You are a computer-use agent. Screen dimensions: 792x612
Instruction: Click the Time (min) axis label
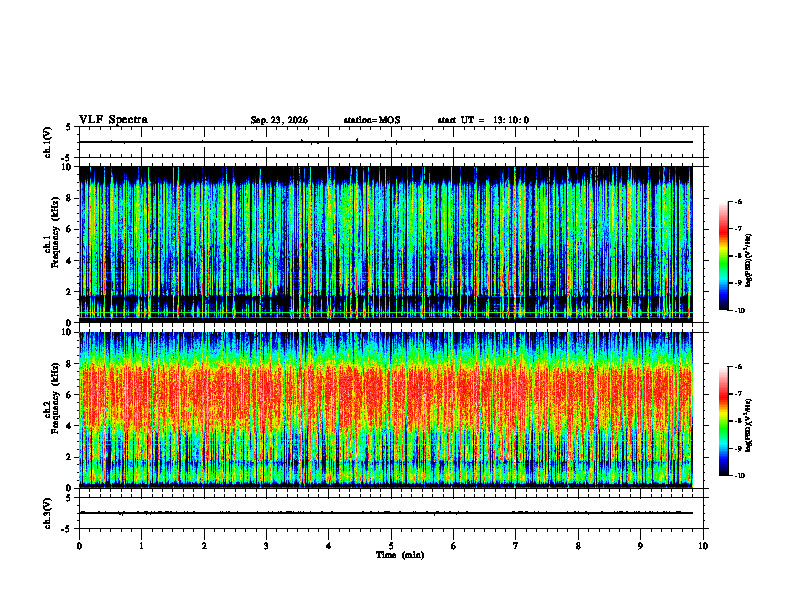pyautogui.click(x=400, y=555)
